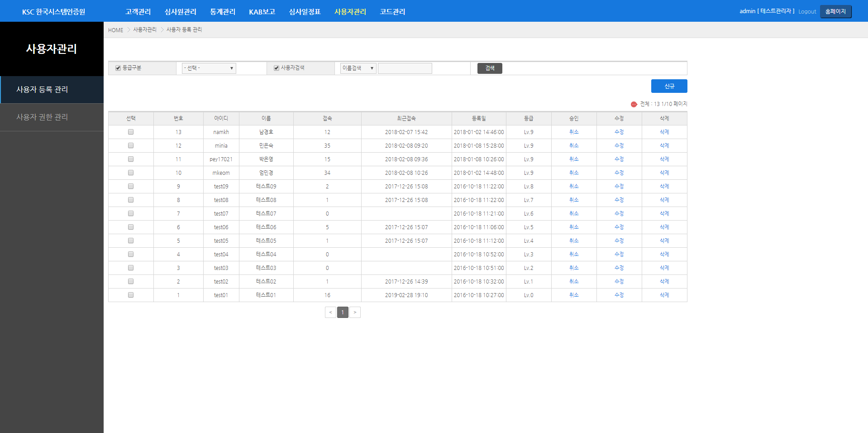Expand the 이름검색 search type dropdown
Screen dimensions: 868x433
click(x=358, y=68)
